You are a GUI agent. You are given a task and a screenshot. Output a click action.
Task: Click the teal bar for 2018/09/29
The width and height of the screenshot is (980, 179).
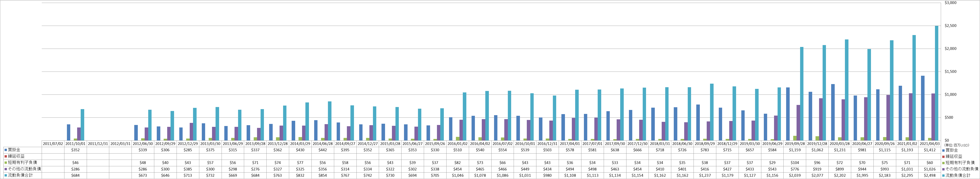point(712,112)
